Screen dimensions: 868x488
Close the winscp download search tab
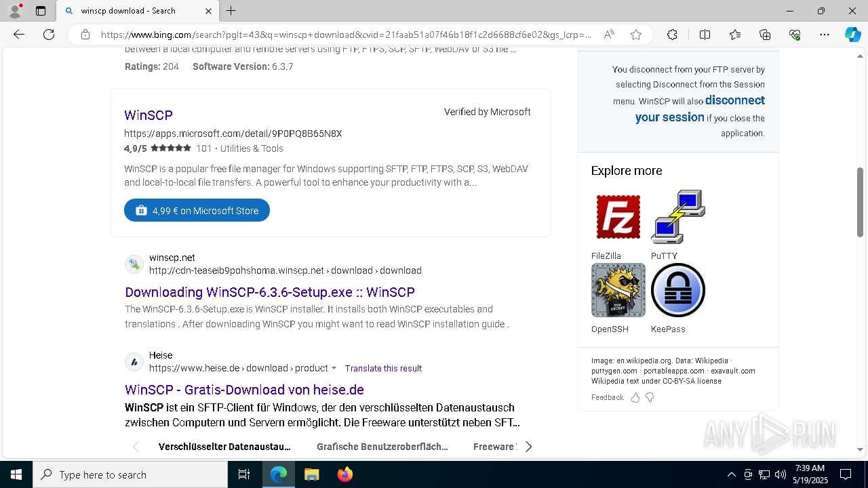208,11
